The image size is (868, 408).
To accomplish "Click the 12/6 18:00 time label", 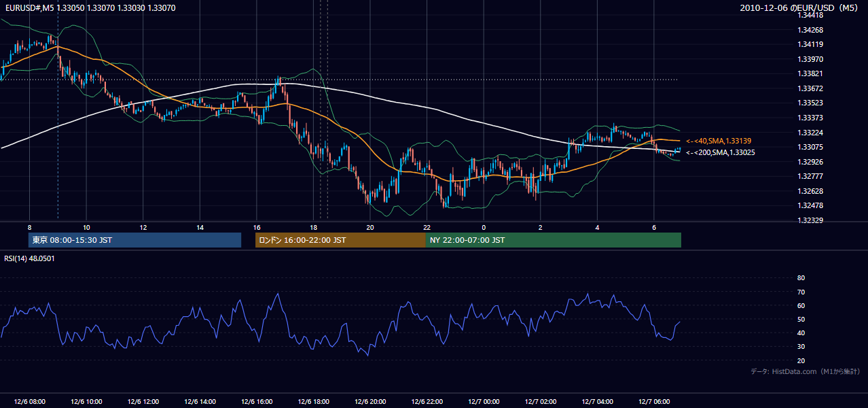I will pyautogui.click(x=313, y=401).
